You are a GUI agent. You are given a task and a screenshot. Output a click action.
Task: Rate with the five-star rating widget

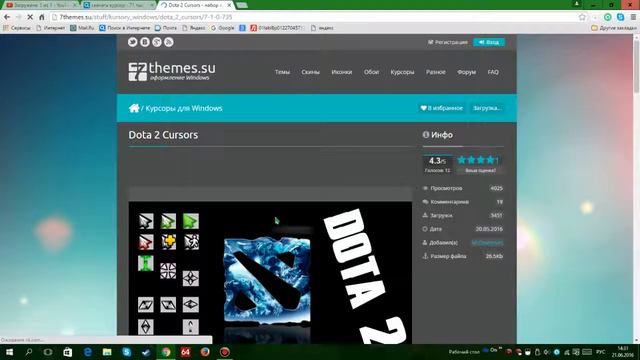coord(479,160)
